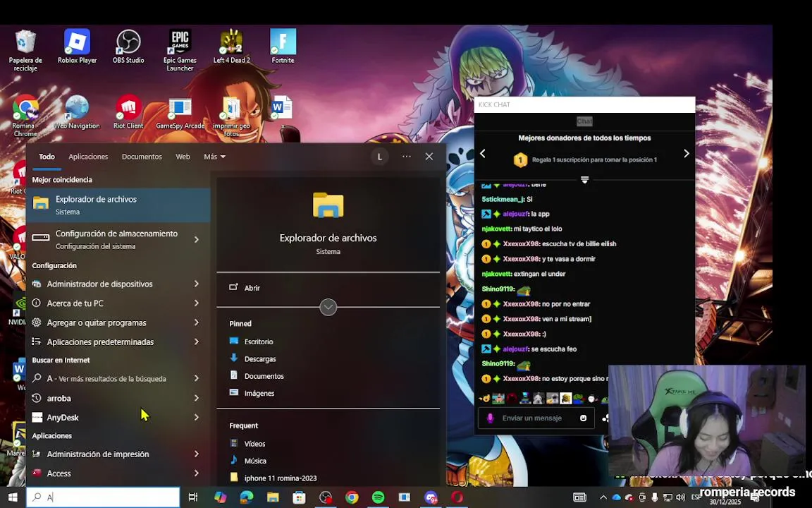Open the Word document icon on desktop

[x=282, y=112]
